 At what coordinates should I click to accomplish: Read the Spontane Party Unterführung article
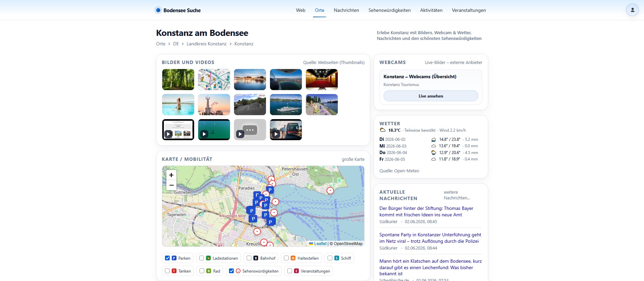[430, 238]
